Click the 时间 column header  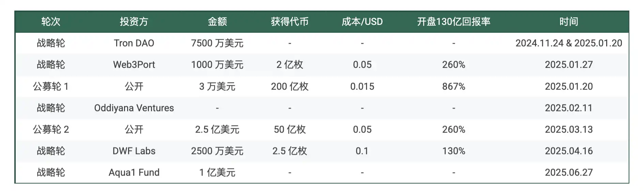pyautogui.click(x=569, y=22)
